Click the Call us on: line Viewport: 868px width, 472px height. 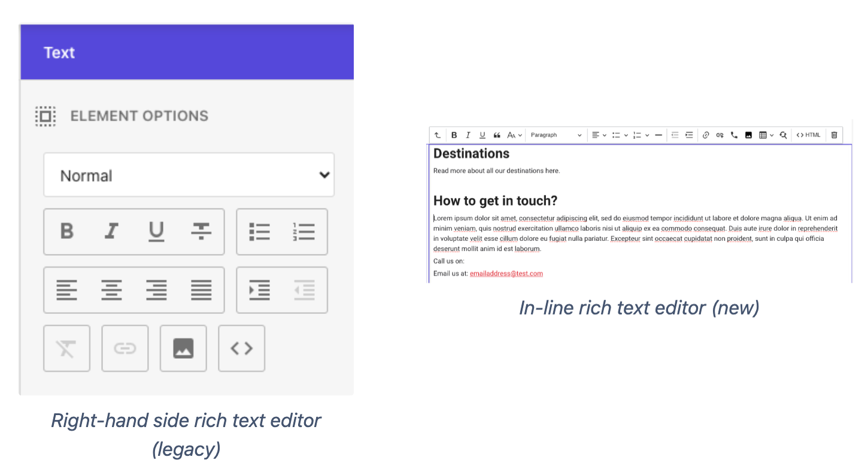tap(448, 261)
